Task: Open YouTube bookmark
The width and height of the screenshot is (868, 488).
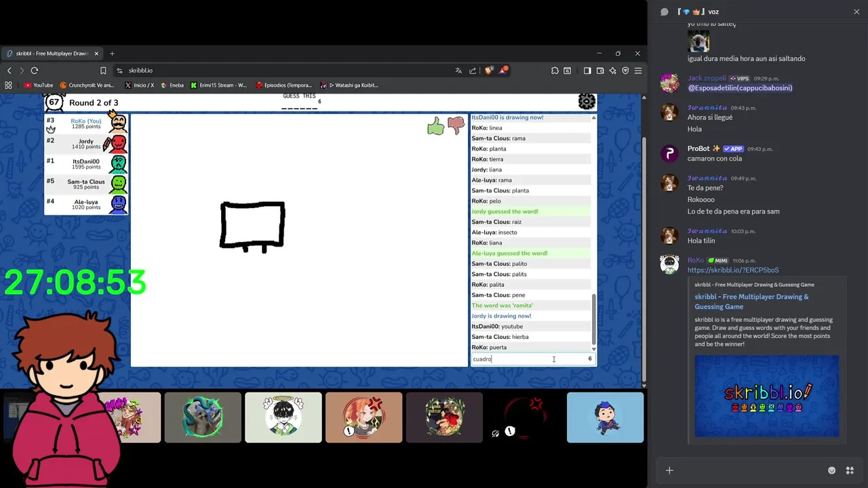Action: pyautogui.click(x=38, y=85)
